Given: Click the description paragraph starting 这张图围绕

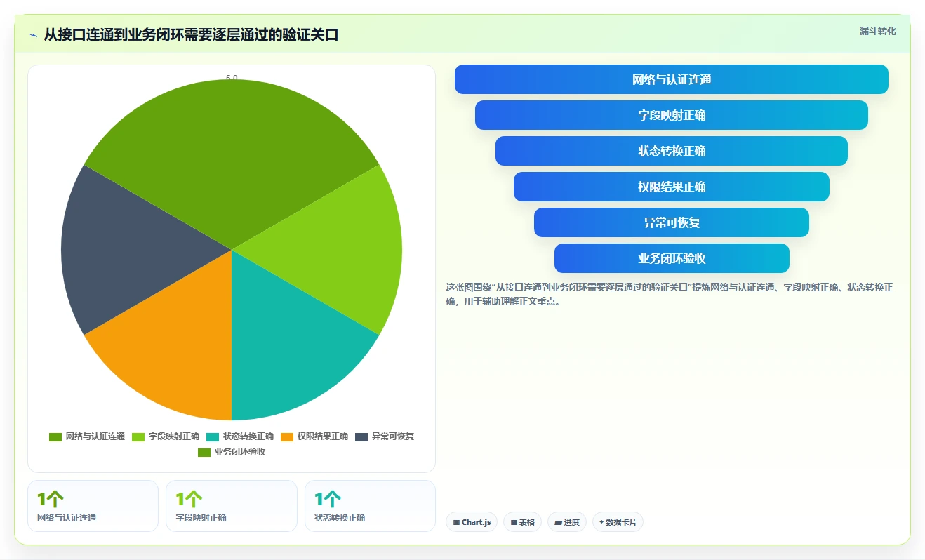Looking at the screenshot, I should coord(669,295).
